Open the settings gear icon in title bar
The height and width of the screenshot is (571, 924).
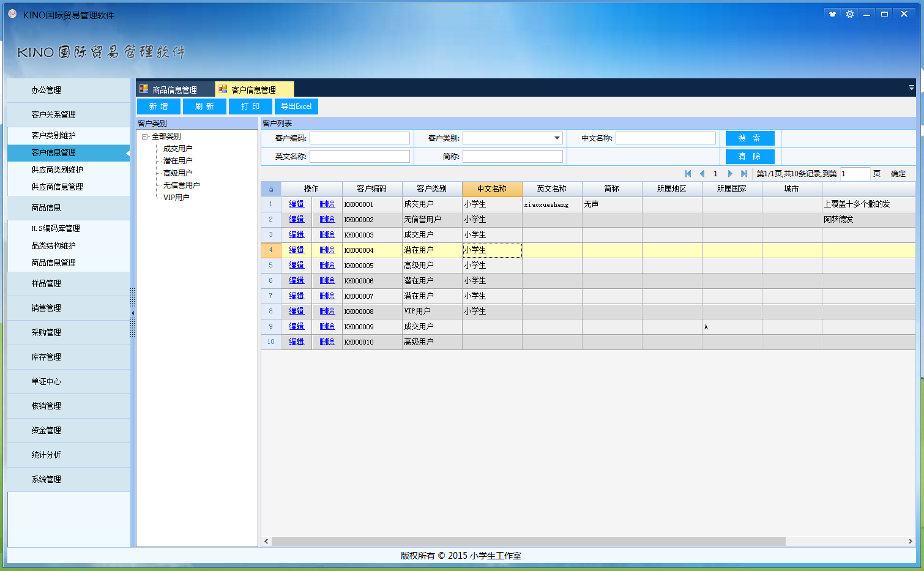(850, 14)
